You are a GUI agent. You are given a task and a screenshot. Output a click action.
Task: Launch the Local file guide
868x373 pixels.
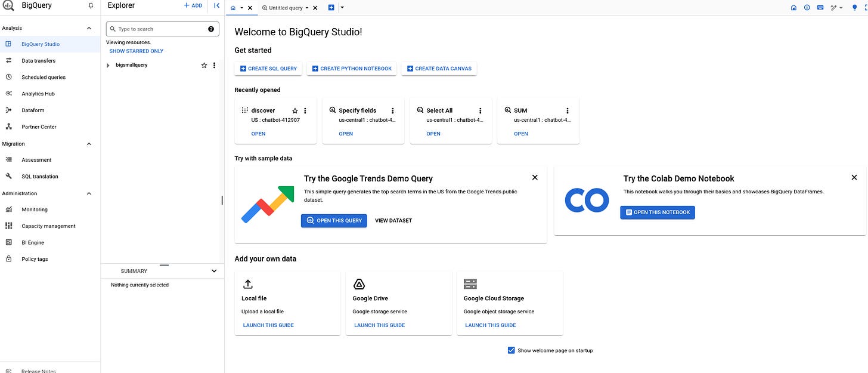[x=268, y=325]
